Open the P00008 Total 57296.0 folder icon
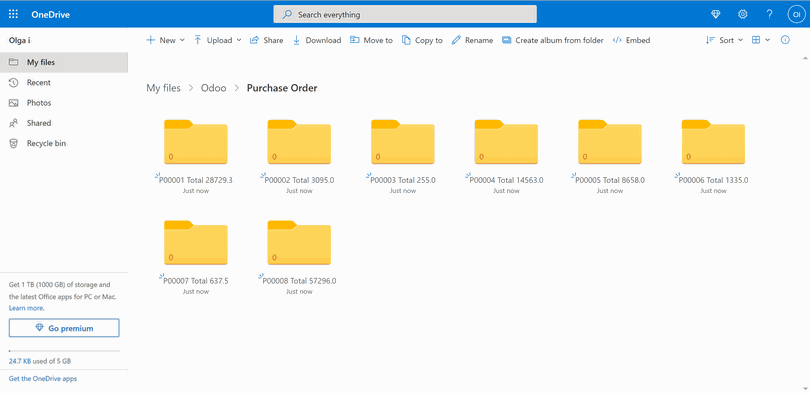This screenshot has height=393, width=810. 299,242
